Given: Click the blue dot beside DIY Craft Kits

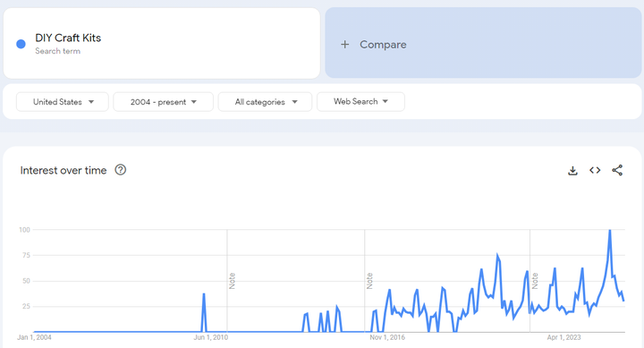Looking at the screenshot, I should 21,44.
